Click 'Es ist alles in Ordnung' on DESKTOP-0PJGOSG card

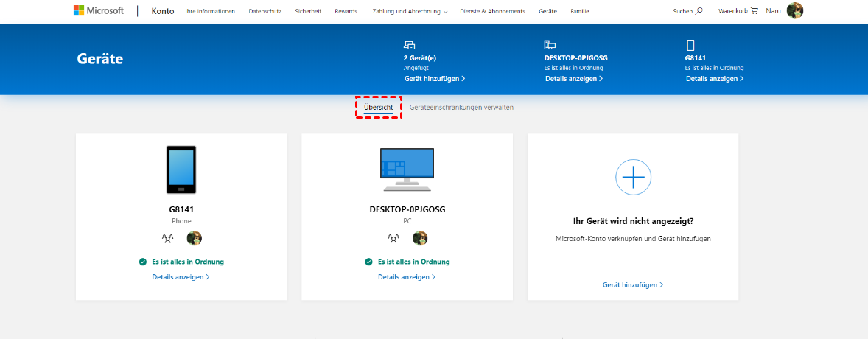414,262
